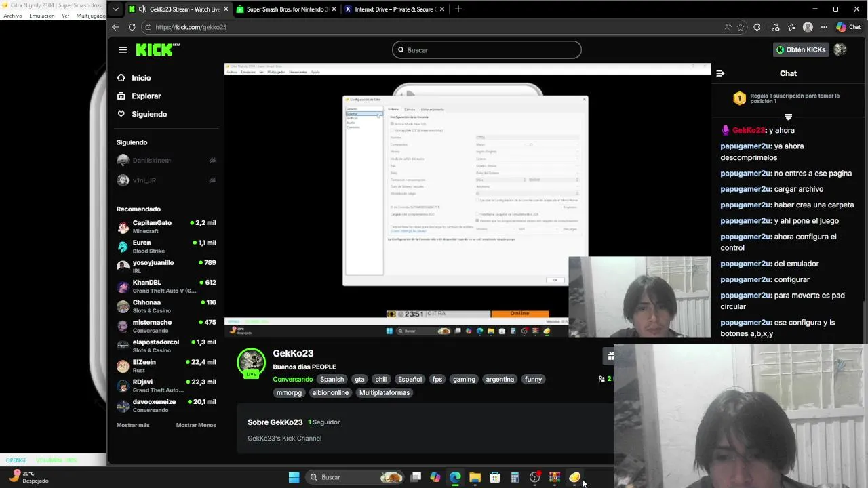This screenshot has width=868, height=488.
Task: Open the Archivo menu in Citra window
Action: click(x=13, y=16)
